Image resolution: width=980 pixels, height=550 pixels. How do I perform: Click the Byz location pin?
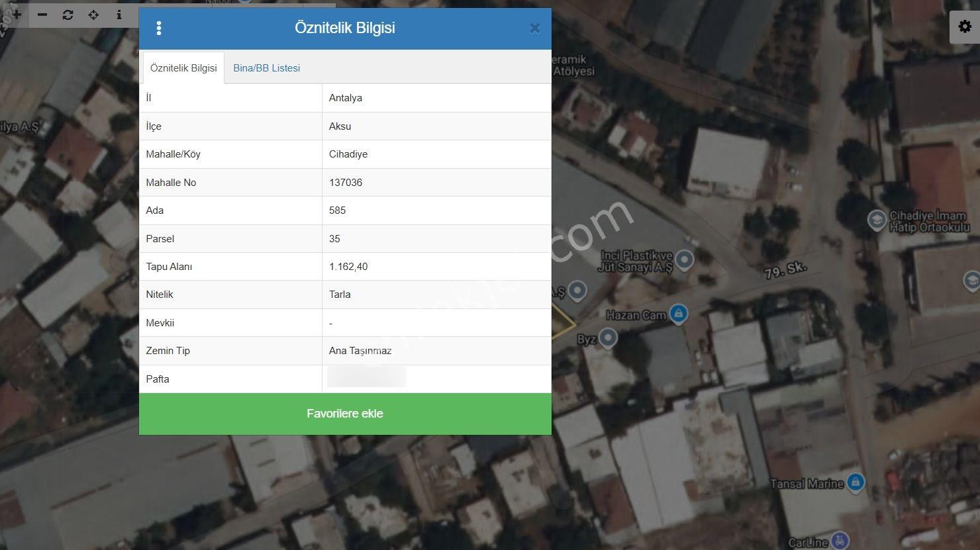pos(608,339)
